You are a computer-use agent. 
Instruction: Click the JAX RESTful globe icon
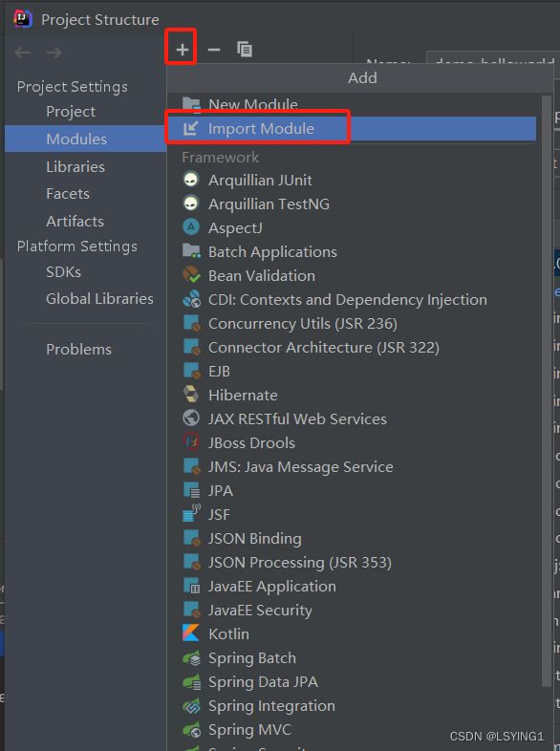(x=191, y=418)
